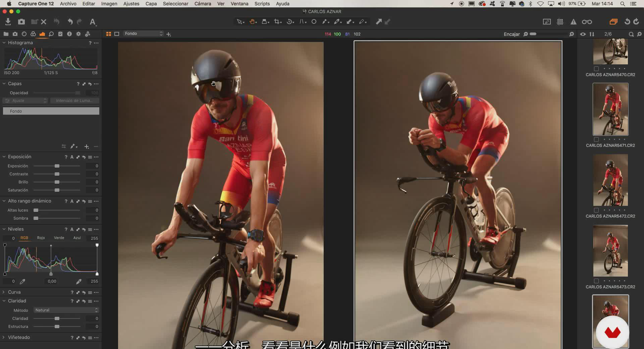This screenshot has width=644, height=349.
Task: Click the text annotation A tool
Action: (93, 22)
